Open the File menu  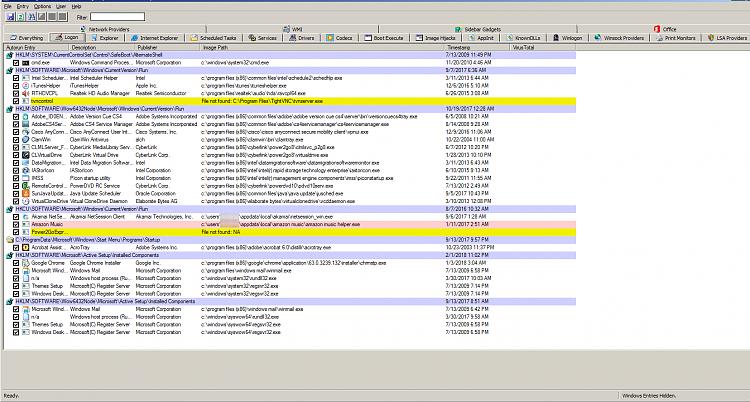(x=8, y=6)
